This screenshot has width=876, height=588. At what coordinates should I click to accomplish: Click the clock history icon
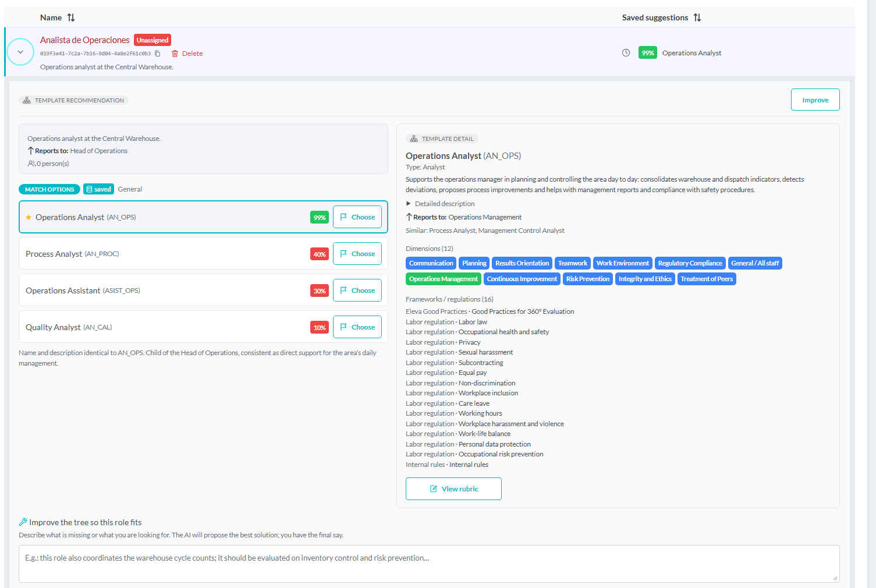[x=626, y=53]
